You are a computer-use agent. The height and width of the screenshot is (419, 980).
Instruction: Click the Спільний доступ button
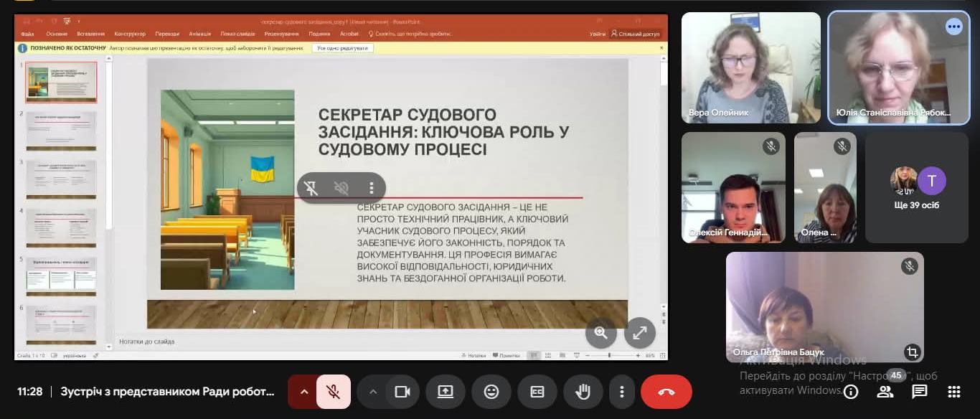pos(636,34)
